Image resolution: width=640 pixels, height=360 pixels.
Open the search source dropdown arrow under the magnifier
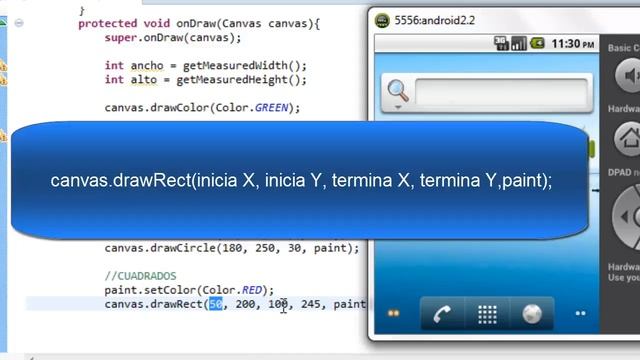398,107
